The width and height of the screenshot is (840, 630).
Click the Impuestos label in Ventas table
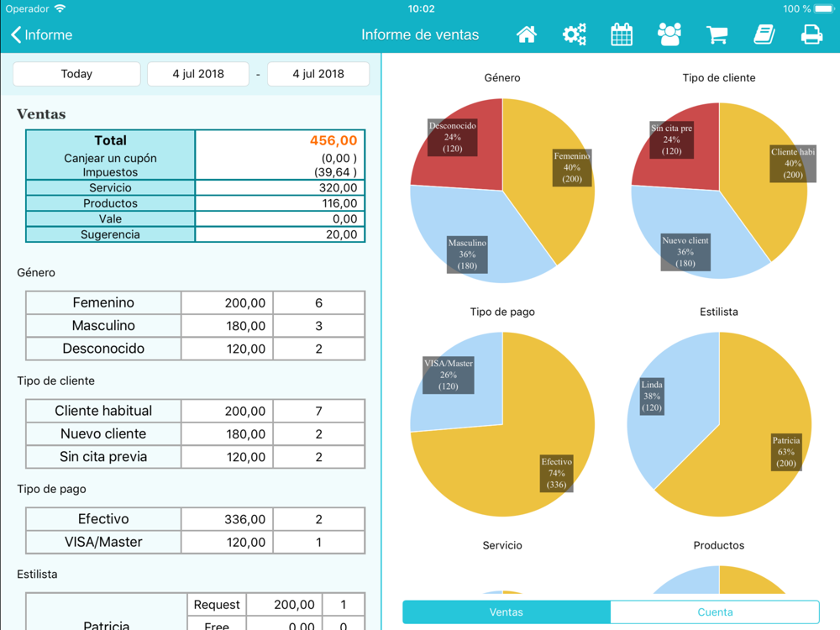pyautogui.click(x=110, y=172)
